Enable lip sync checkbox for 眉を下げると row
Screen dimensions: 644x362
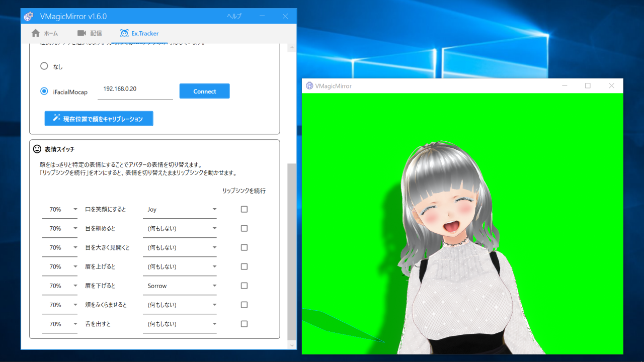point(244,286)
